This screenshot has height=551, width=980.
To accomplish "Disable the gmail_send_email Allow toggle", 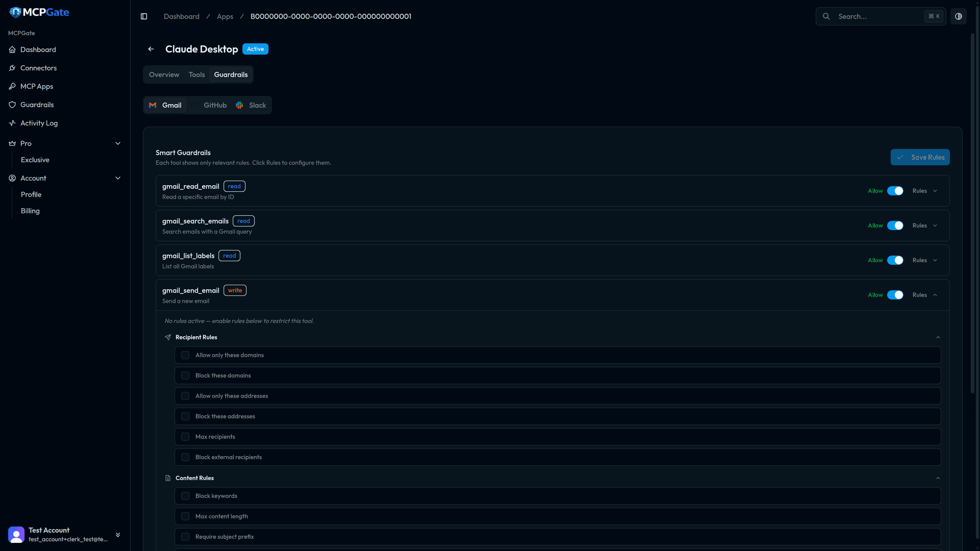I will (x=895, y=295).
